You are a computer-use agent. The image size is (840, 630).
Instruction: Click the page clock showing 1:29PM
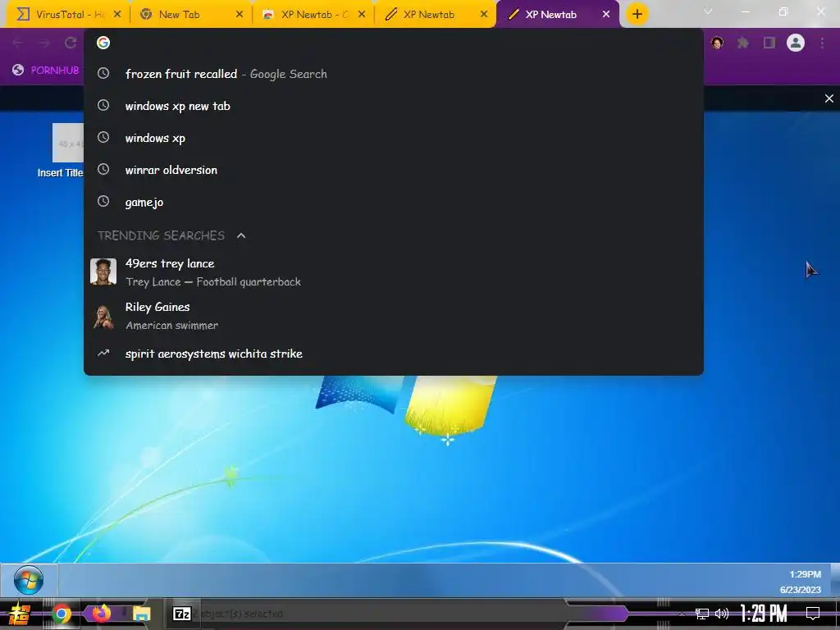(x=806, y=574)
